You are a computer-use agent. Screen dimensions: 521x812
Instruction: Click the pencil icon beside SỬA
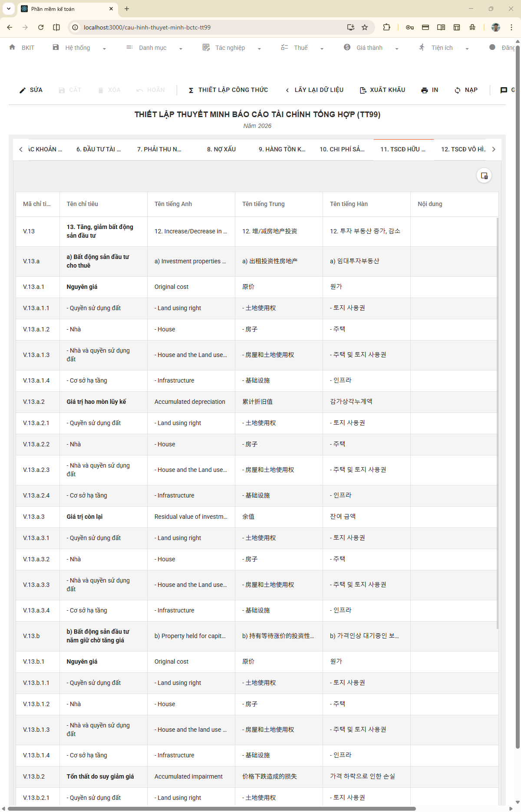pyautogui.click(x=23, y=90)
